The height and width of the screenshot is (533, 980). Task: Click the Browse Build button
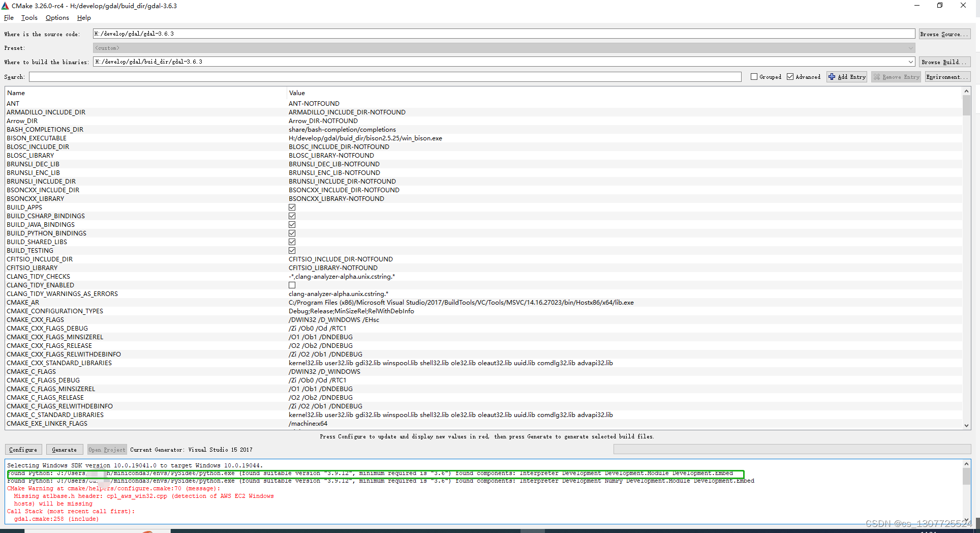(x=944, y=62)
